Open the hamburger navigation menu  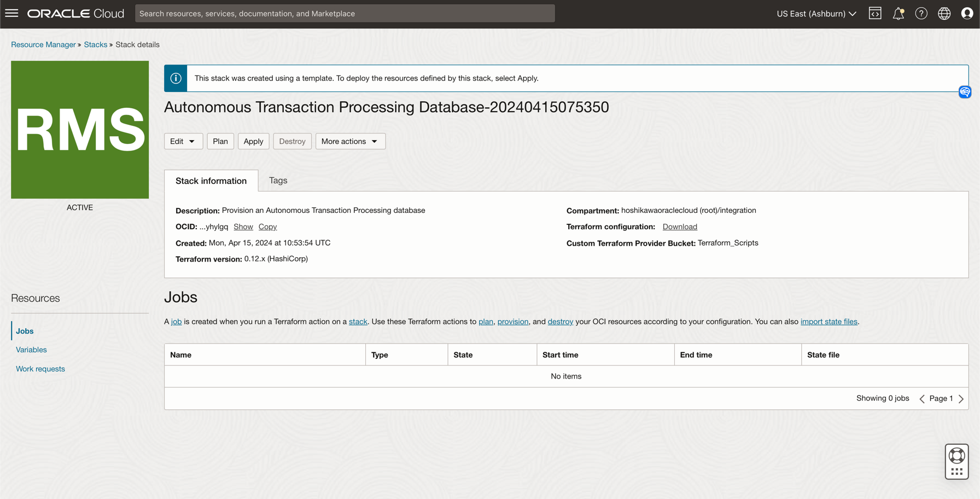(11, 13)
